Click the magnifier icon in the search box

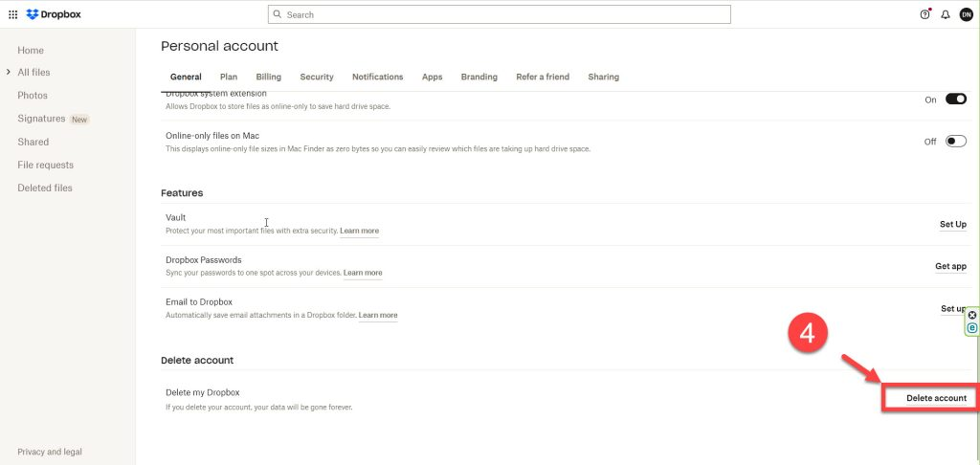coord(278,14)
